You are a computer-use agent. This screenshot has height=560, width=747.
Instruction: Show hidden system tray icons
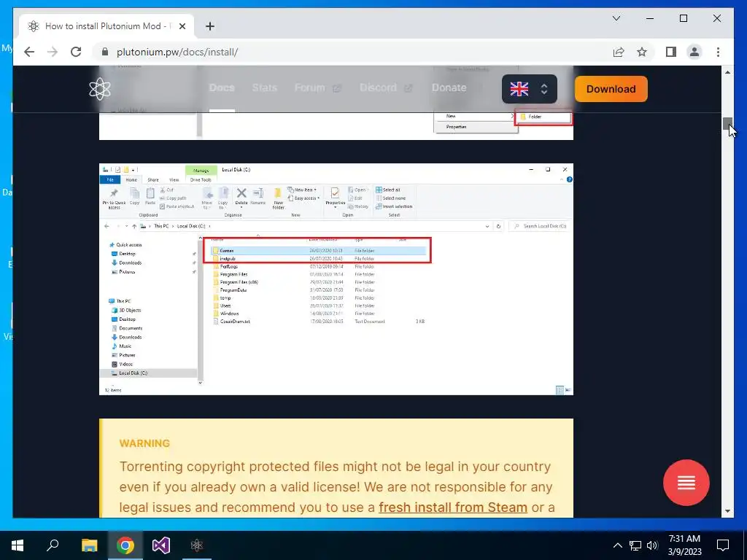point(617,545)
